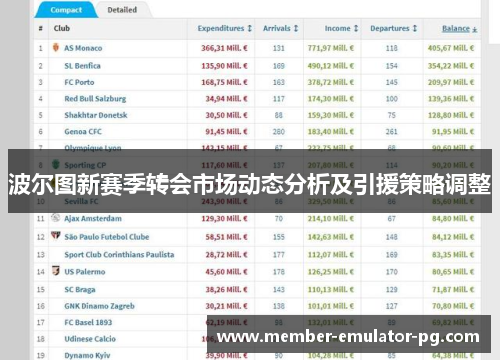Click FC Porto expenditures 168,75 Mill. €
Screen dimensions: 500x362
[224, 82]
